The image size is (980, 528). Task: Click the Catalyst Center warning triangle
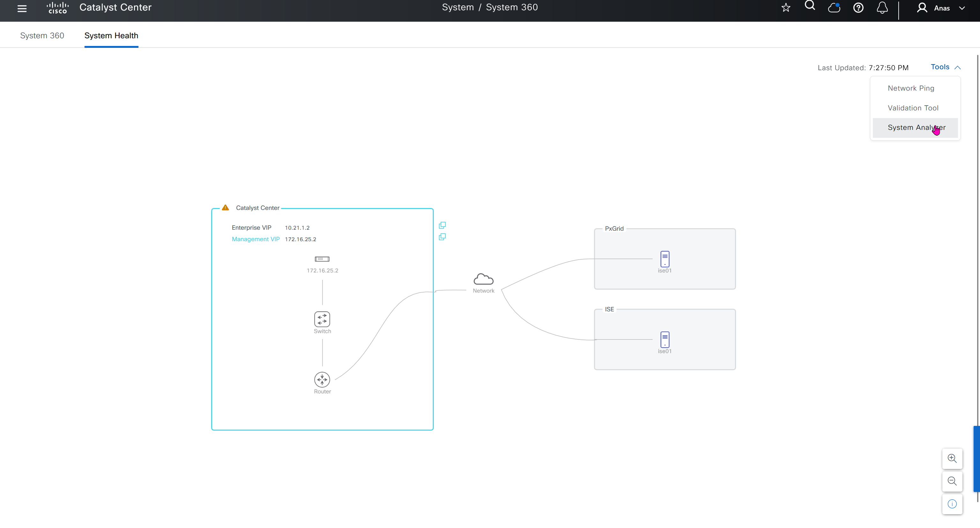tap(225, 208)
